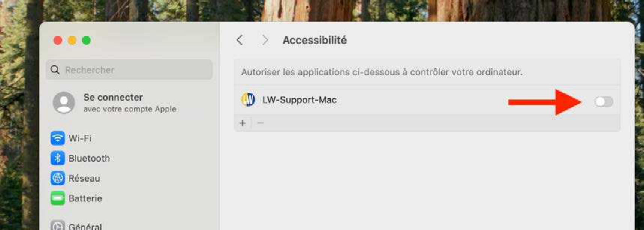Select Bluetooth in the sidebar
The width and height of the screenshot is (644, 230).
pyautogui.click(x=89, y=158)
